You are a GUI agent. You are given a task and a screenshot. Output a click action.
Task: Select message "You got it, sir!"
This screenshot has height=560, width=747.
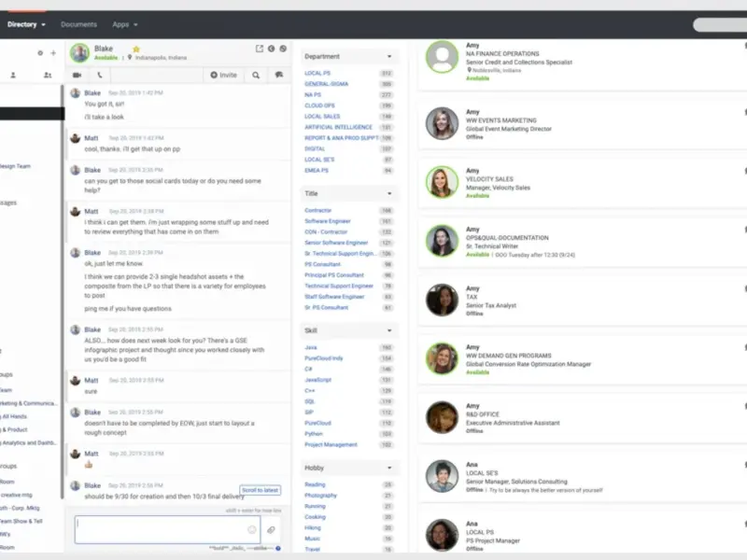coord(105,104)
